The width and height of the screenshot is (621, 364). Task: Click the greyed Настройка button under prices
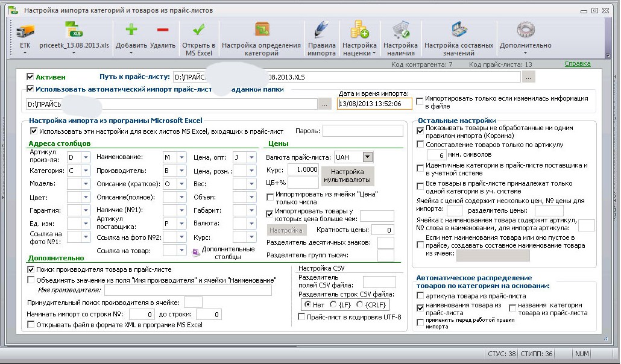(286, 230)
